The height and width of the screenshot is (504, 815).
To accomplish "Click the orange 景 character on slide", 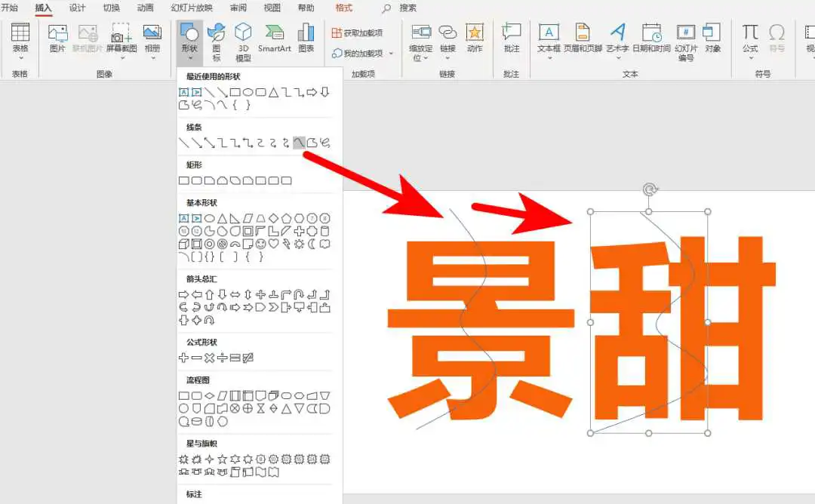I will 481,330.
